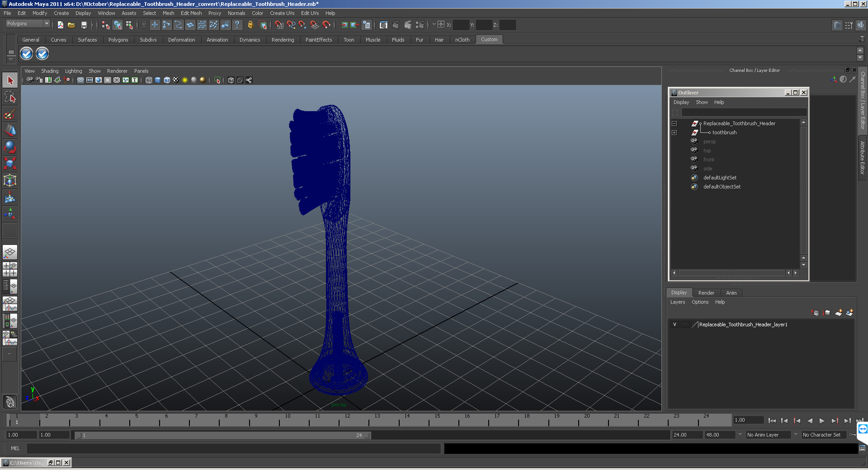Select the Soft Modification tool
The width and height of the screenshot is (868, 470).
pyautogui.click(x=10, y=197)
